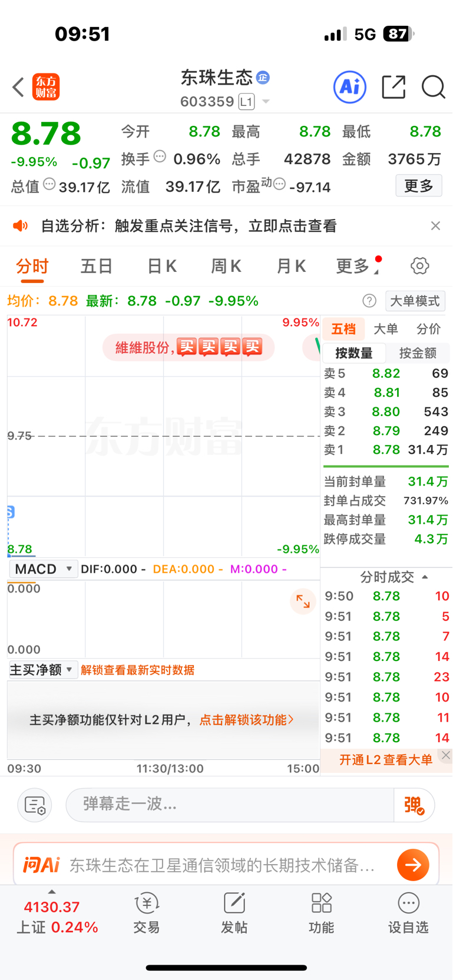Open the 主买净额 indicator dropdown
Image resolution: width=453 pixels, height=980 pixels.
click(44, 670)
